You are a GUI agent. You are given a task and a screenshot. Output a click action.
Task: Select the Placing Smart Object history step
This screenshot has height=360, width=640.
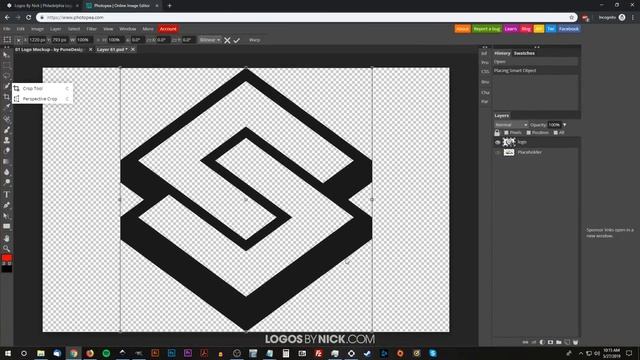(x=536, y=71)
